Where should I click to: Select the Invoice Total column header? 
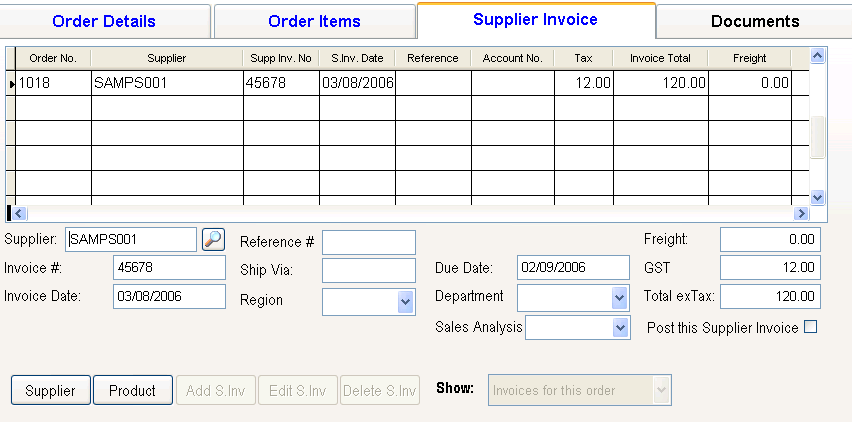click(660, 58)
